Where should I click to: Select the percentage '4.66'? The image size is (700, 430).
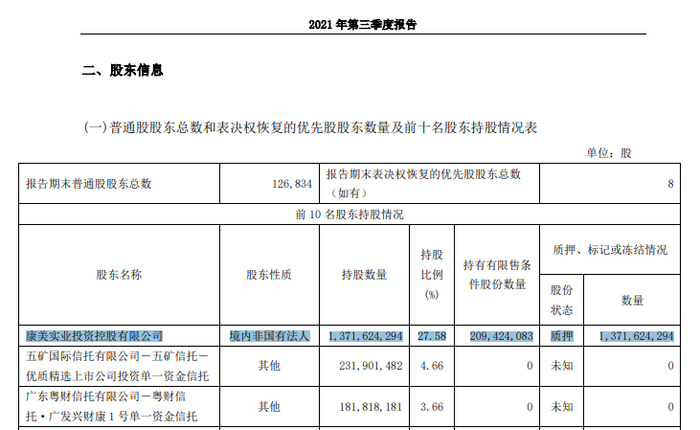[x=432, y=366]
